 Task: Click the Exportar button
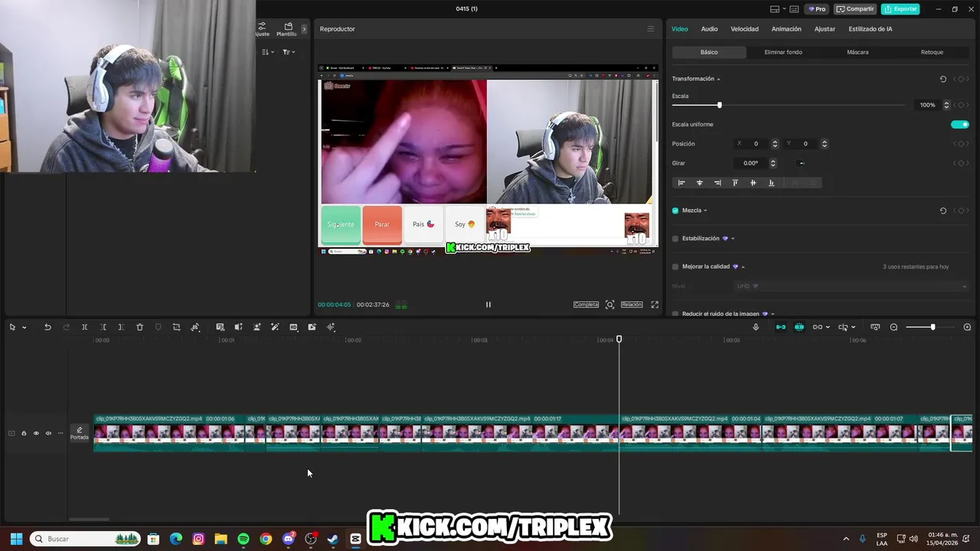click(x=900, y=9)
